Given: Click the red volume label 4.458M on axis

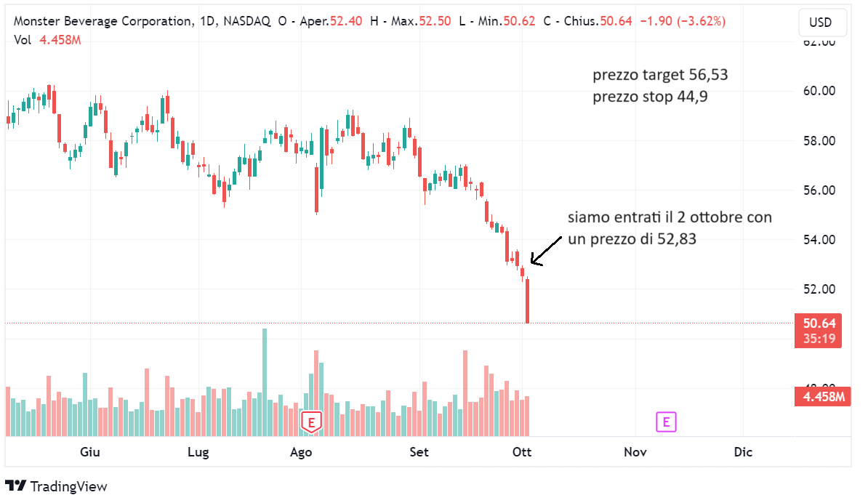Looking at the screenshot, I should pos(823,397).
